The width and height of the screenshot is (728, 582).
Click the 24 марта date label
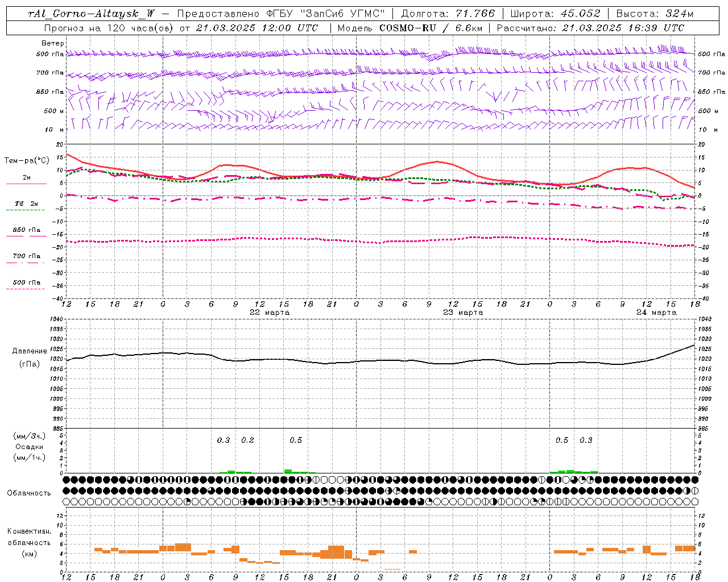[x=656, y=312]
